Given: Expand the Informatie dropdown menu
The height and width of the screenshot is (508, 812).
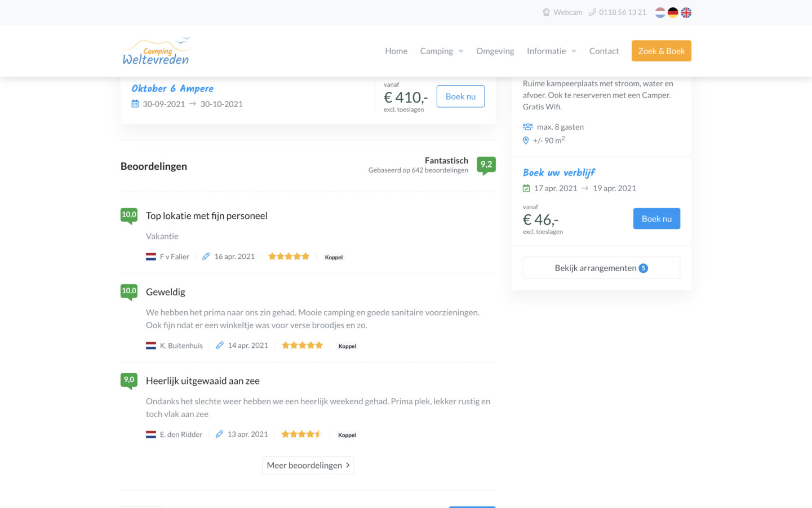Looking at the screenshot, I should coord(552,51).
